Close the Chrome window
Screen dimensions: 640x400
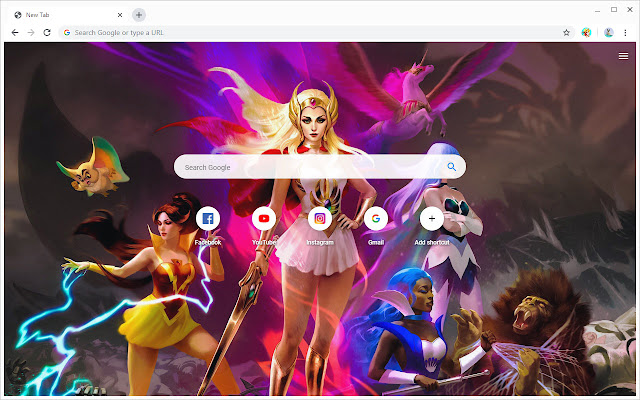click(630, 9)
